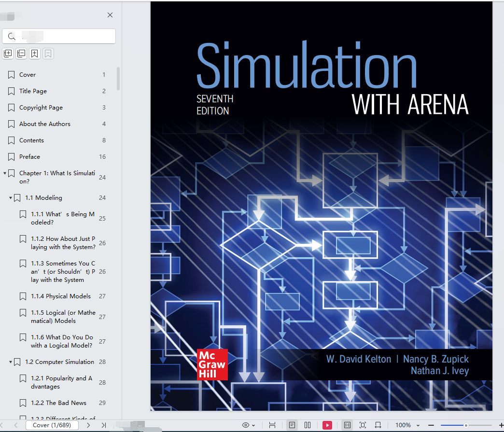The width and height of the screenshot is (504, 432).
Task: Click the Expand all bookmarks icon
Action: [8, 54]
